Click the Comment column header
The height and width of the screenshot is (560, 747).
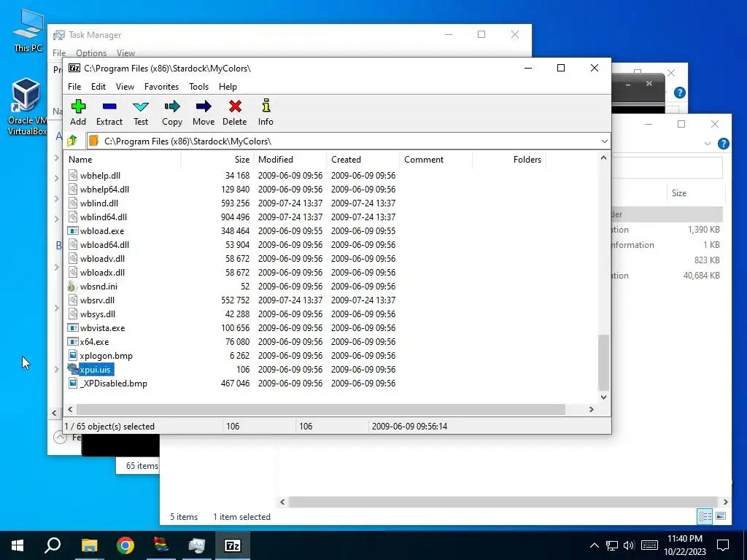point(436,160)
